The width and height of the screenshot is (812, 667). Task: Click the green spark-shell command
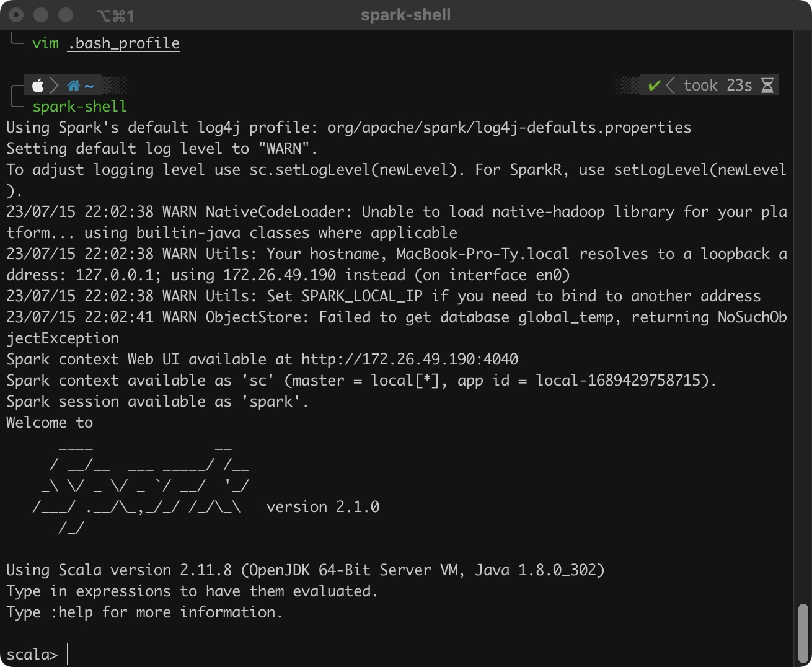tap(79, 107)
